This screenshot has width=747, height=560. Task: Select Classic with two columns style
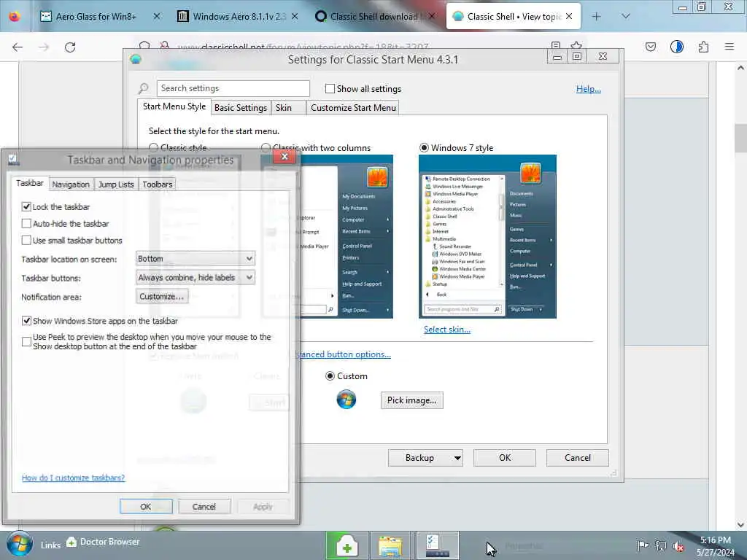266,147
